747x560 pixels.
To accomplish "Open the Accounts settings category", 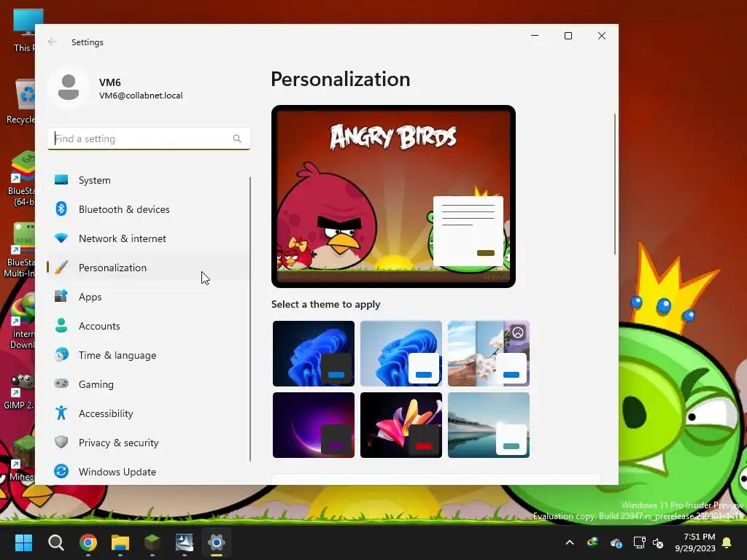I will click(147, 326).
